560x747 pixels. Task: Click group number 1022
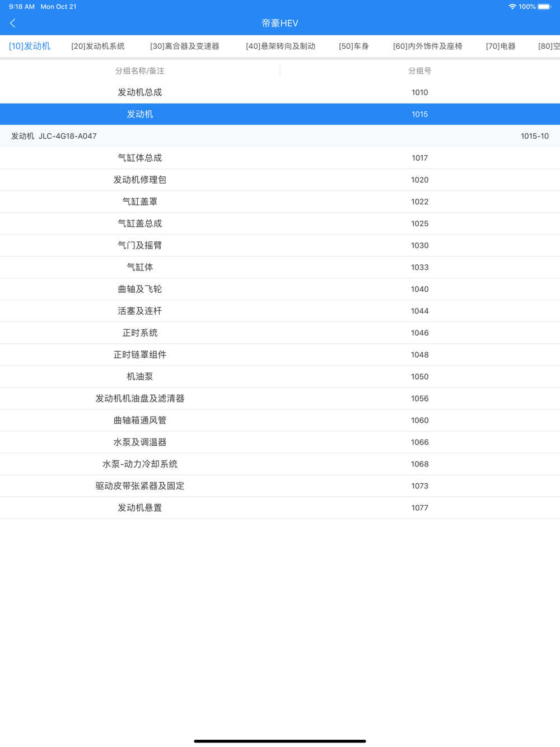pos(419,202)
